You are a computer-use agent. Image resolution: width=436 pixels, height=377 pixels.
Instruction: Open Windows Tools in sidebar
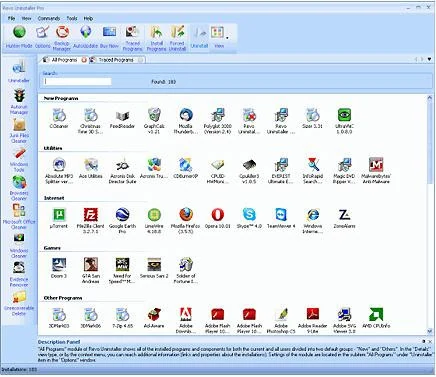point(19,159)
